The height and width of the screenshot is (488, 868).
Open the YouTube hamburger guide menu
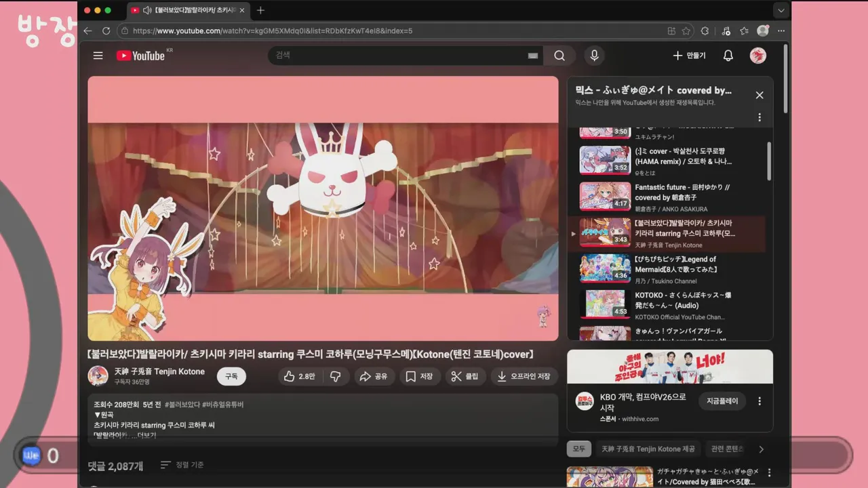tap(98, 56)
